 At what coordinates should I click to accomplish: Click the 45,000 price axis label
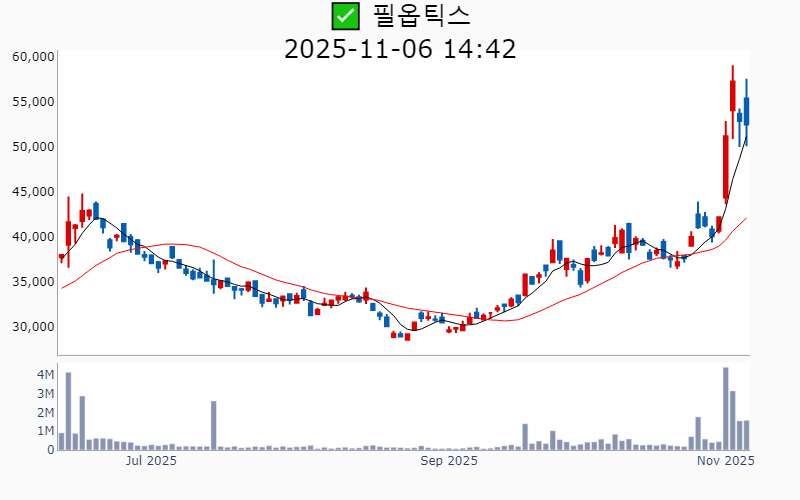(x=32, y=192)
